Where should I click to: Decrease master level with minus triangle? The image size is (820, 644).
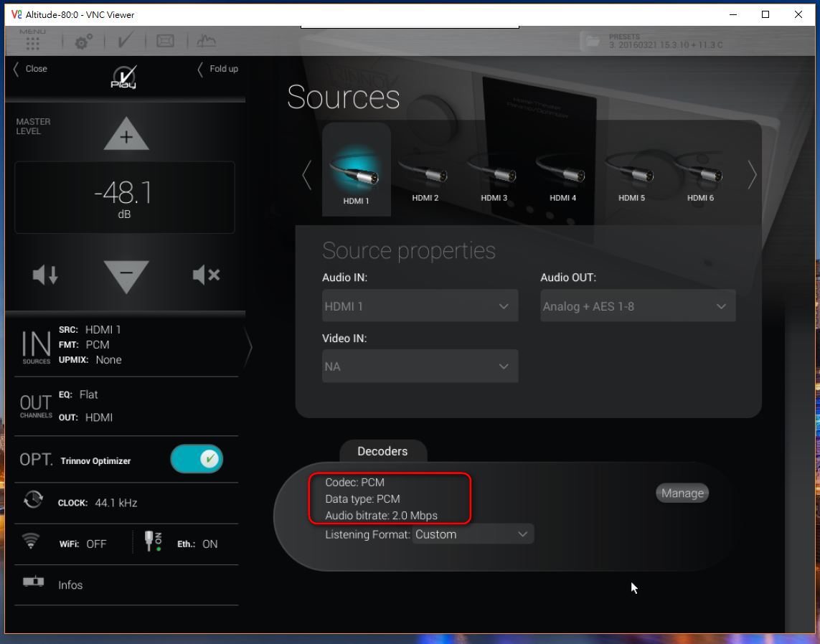(126, 275)
